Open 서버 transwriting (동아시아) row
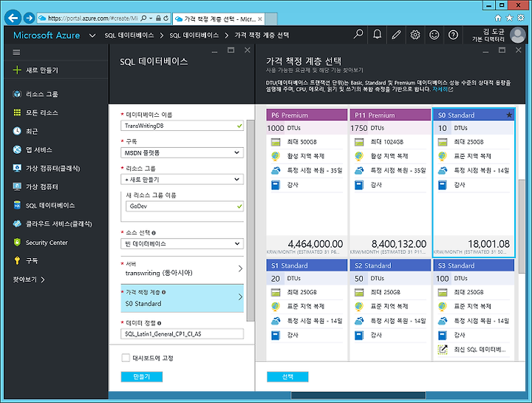 (x=182, y=269)
